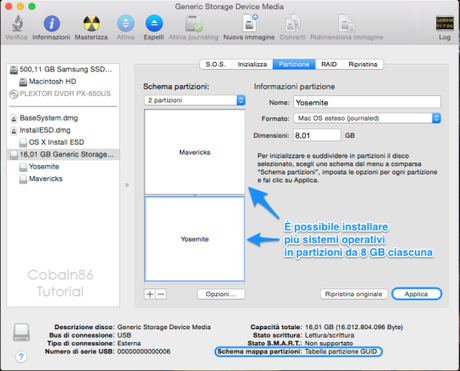Select 16,01 GB Generic Storage disk
Viewport: 460px width, 371px height.
pos(63,154)
